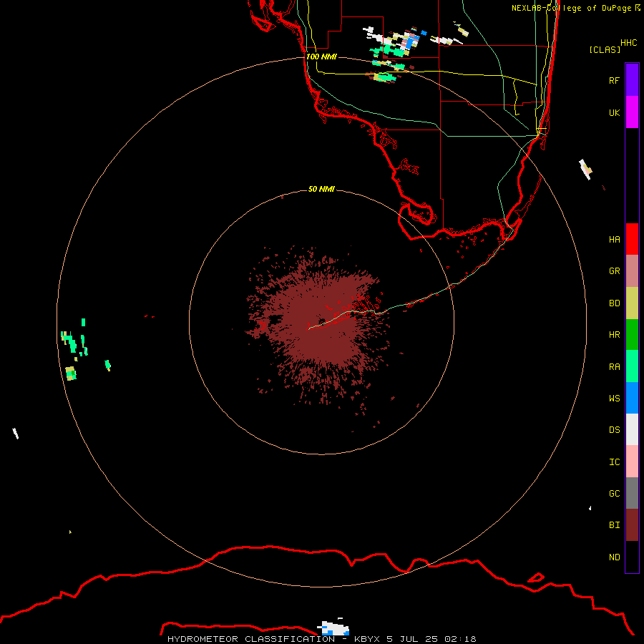Click the WS legend label
The image size is (644, 644).
coord(614,398)
